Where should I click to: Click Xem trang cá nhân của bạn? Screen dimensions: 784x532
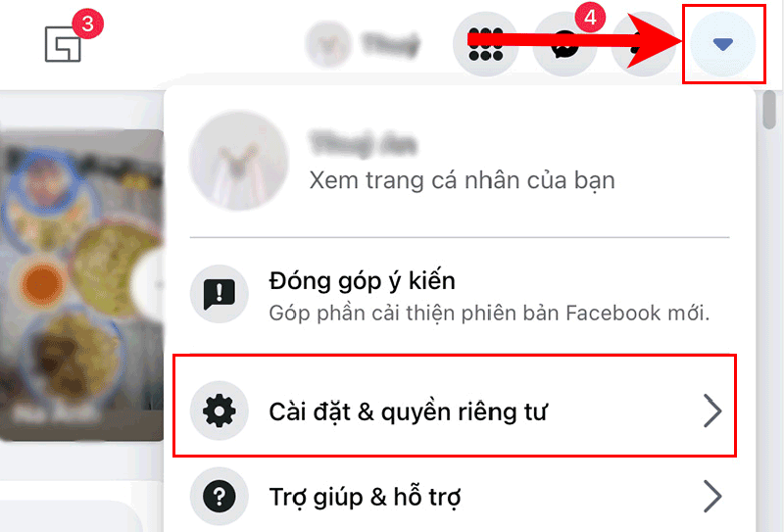tap(462, 180)
